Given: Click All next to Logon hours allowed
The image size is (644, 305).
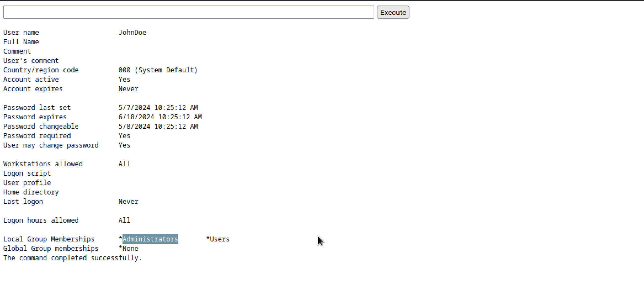Looking at the screenshot, I should point(124,220).
